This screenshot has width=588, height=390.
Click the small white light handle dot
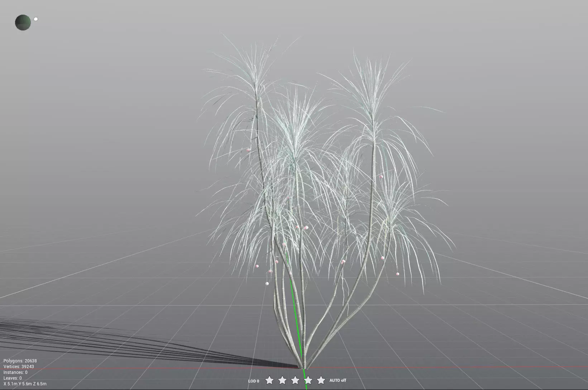point(36,19)
